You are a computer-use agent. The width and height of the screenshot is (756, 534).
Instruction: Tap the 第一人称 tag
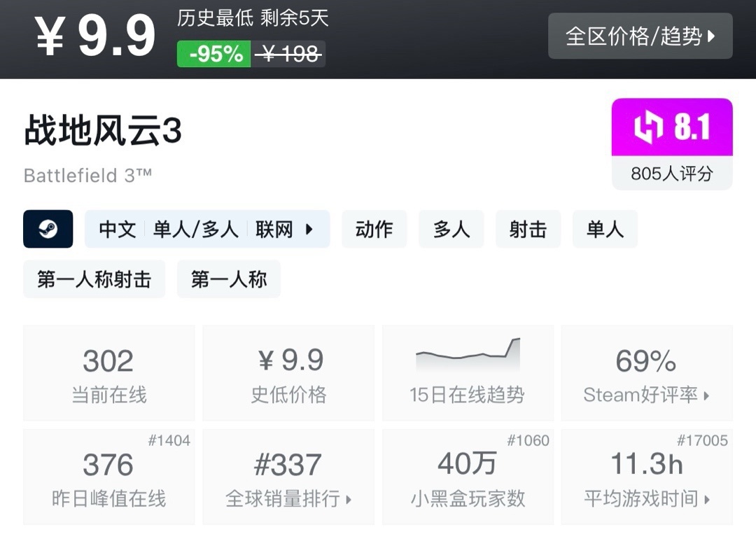(x=228, y=279)
